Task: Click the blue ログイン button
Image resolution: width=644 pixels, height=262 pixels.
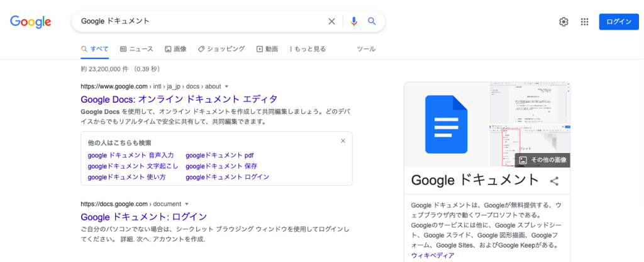Action: 619,22
